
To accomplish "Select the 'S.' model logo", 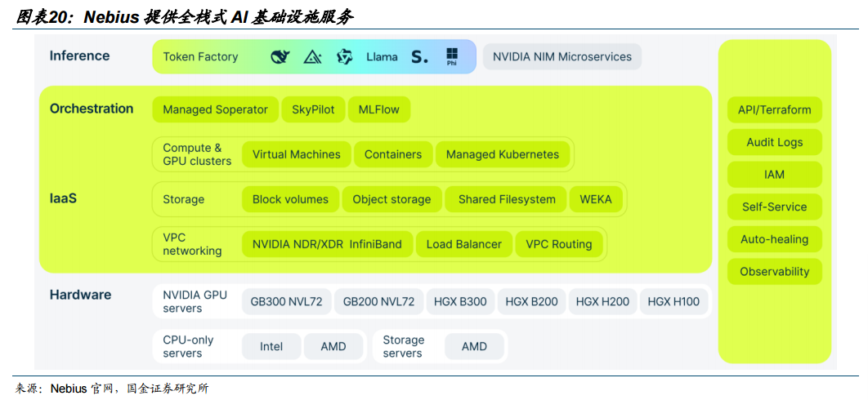I will point(419,57).
